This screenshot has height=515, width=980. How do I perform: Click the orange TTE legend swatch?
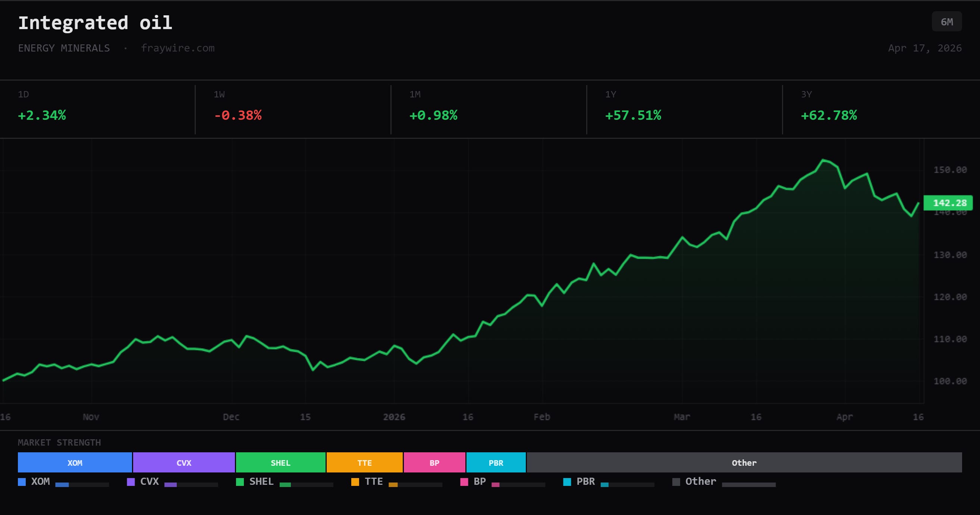pos(355,482)
